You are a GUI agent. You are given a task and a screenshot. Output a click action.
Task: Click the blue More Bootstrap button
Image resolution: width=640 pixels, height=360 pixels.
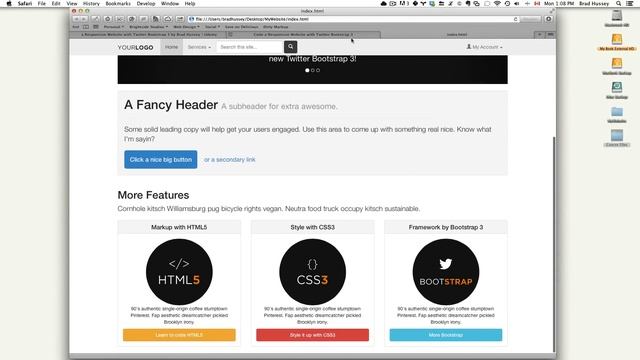click(x=446, y=335)
